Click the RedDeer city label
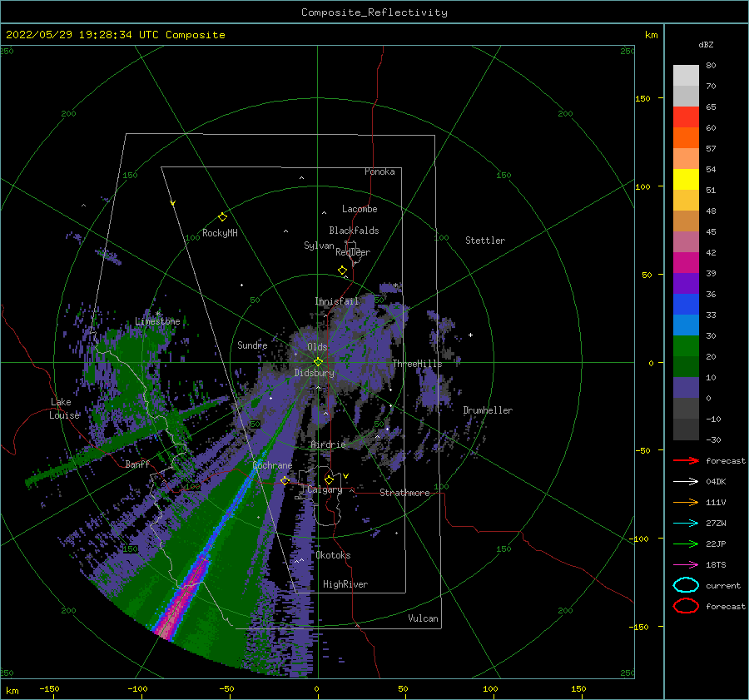Viewport: 749px width, 700px height. 353,252
